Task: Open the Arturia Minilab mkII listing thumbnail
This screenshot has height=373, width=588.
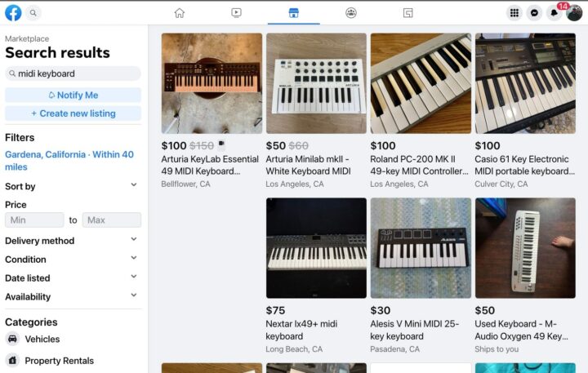Action: coord(316,83)
